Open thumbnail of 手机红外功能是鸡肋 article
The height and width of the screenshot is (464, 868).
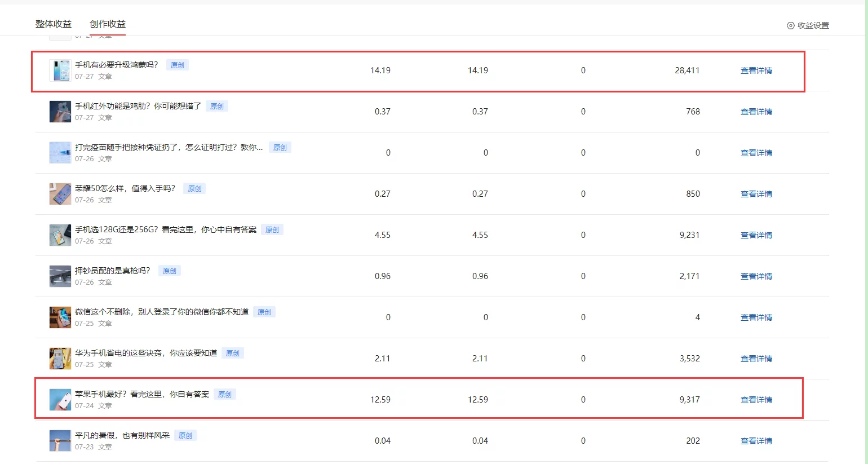pos(60,112)
